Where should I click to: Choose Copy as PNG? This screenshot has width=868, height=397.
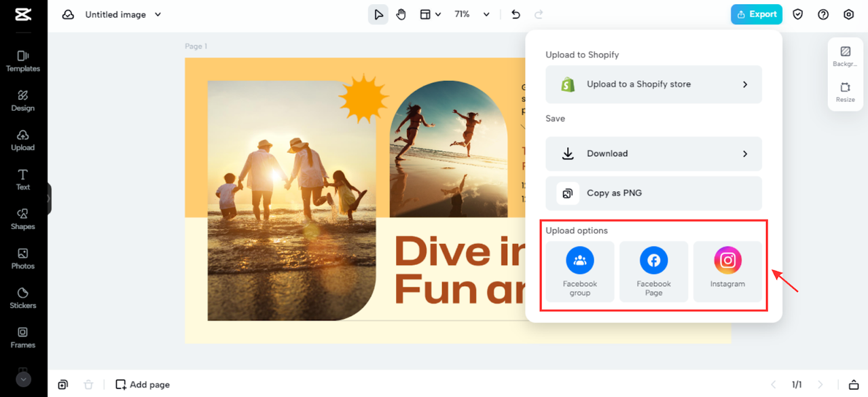coord(653,193)
